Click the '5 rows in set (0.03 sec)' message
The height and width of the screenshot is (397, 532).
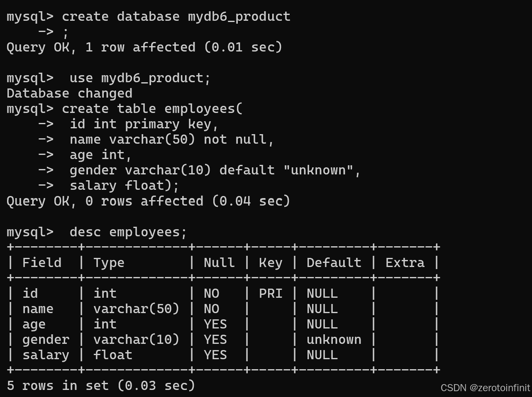coord(101,385)
